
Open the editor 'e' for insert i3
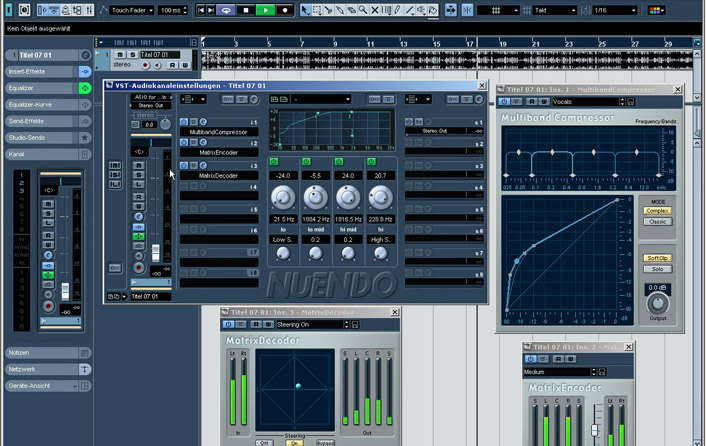(204, 165)
